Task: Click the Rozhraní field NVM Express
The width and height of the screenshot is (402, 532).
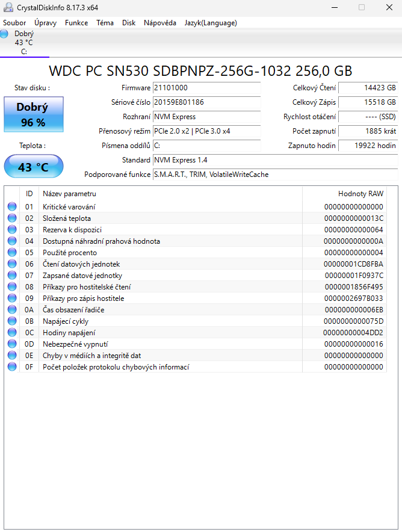Action: click(206, 117)
